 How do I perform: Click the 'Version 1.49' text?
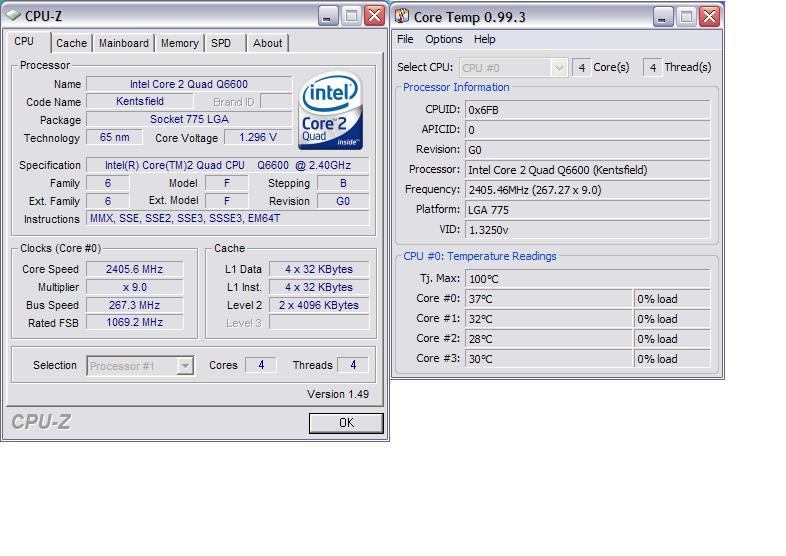[x=338, y=394]
